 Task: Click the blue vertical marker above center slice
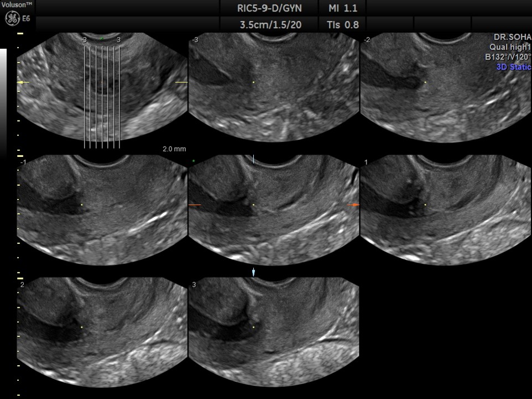pos(253,159)
